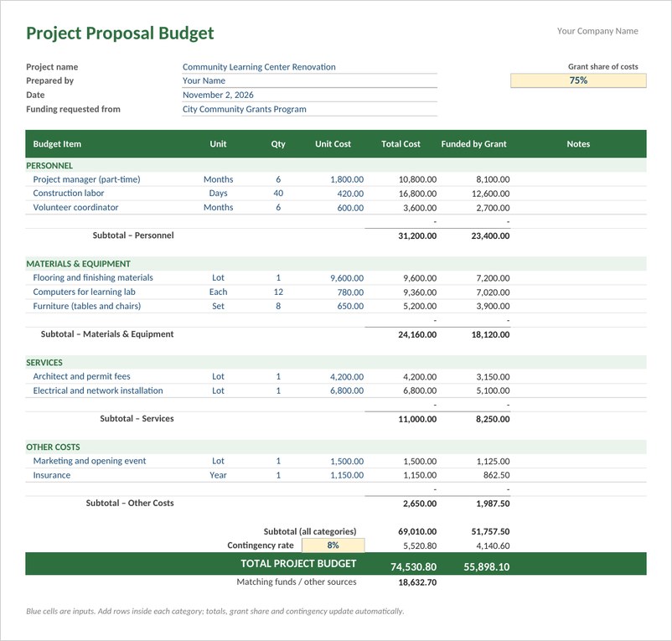Select contingency amount 5,520.80

420,545
